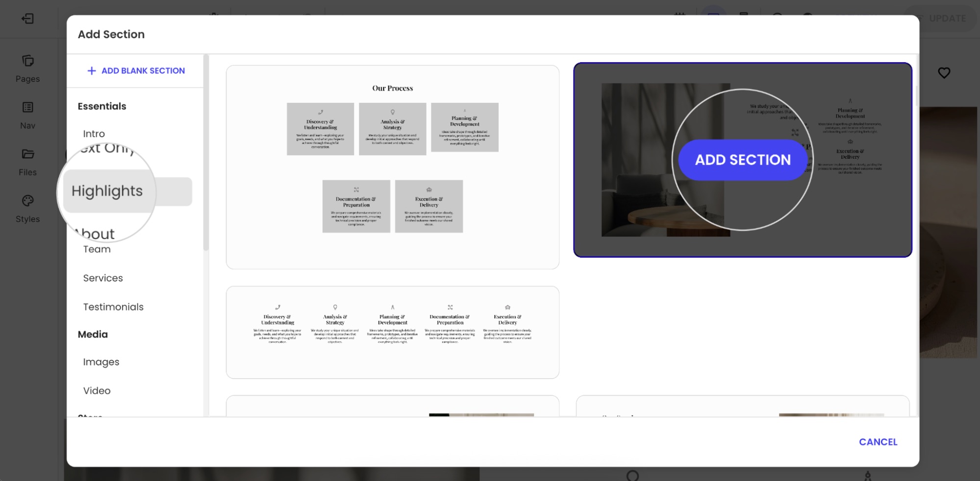Click the exit editor icon in the corner
Image resolution: width=980 pixels, height=481 pixels.
tap(27, 19)
